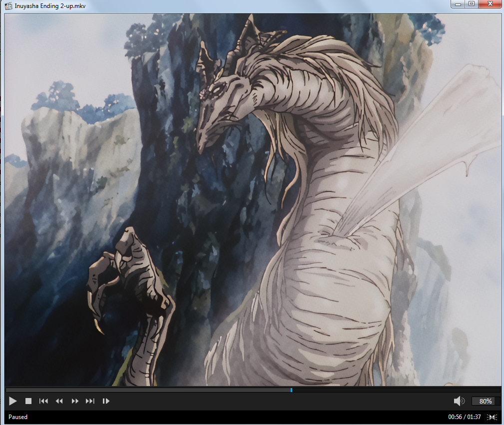Skip to the next track

[90, 401]
